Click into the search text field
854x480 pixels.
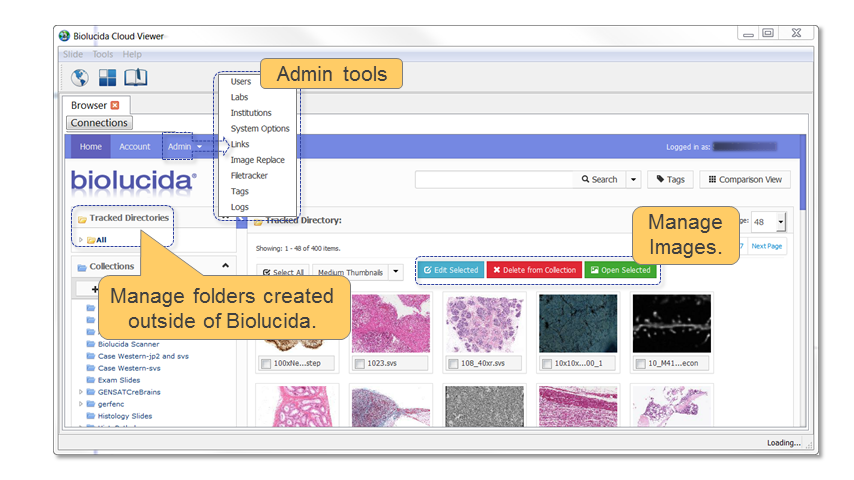pyautogui.click(x=494, y=179)
